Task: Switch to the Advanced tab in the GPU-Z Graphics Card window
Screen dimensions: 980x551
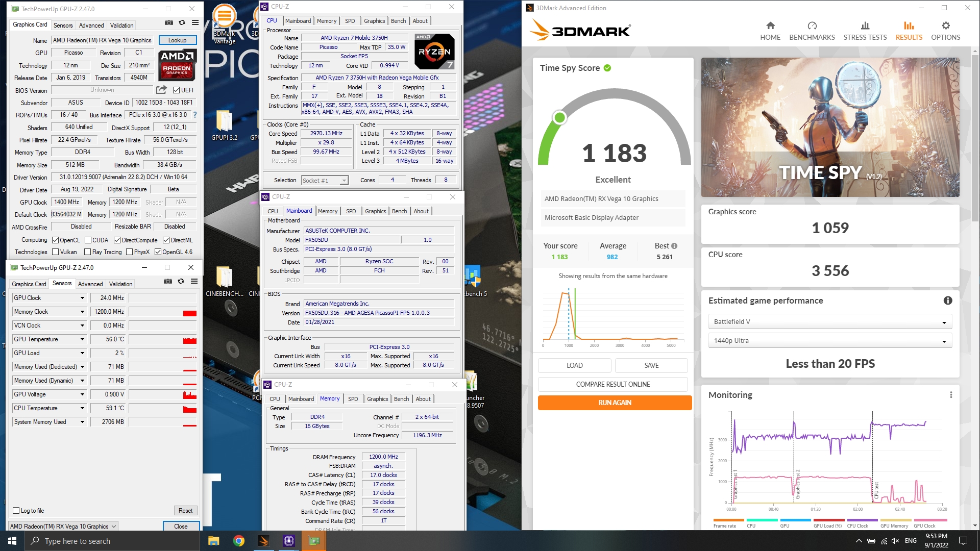Action: (x=91, y=26)
